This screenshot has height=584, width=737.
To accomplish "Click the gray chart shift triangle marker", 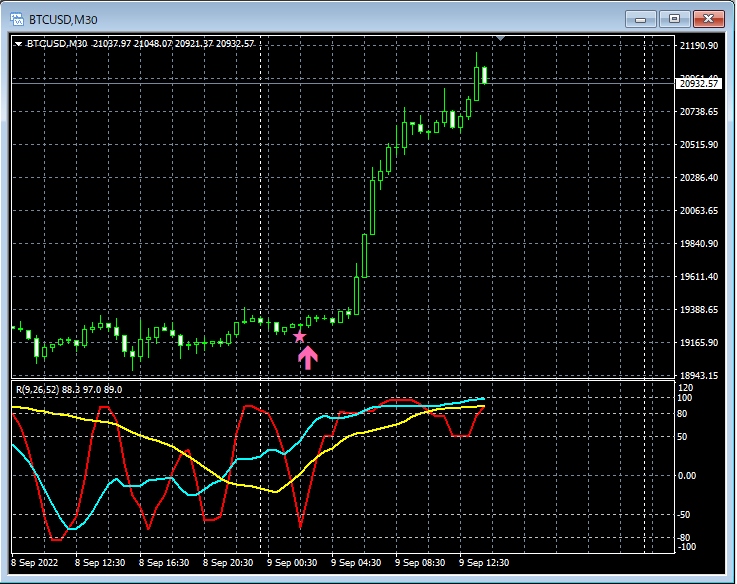I will pyautogui.click(x=501, y=39).
